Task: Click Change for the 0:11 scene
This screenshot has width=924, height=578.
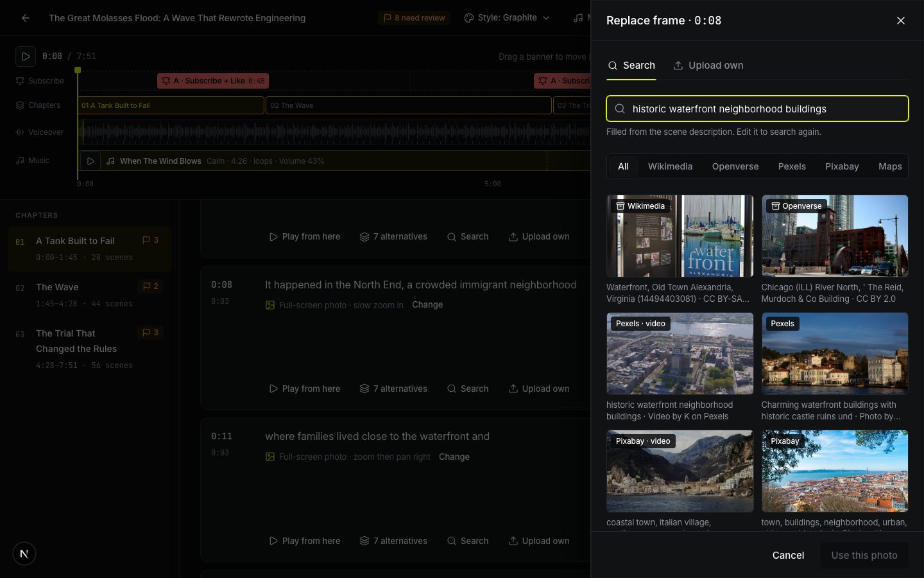Action: click(x=454, y=457)
